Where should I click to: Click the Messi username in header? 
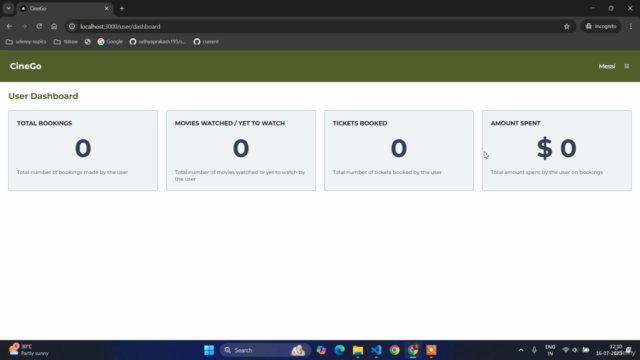click(x=607, y=66)
